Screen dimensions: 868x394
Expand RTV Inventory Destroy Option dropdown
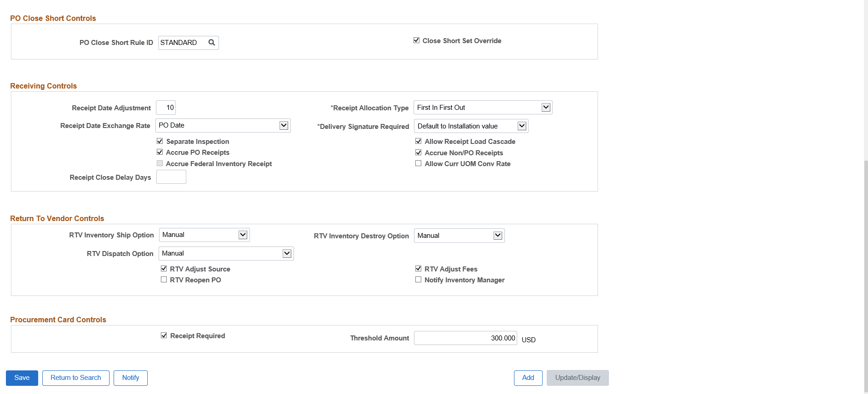coord(459,236)
